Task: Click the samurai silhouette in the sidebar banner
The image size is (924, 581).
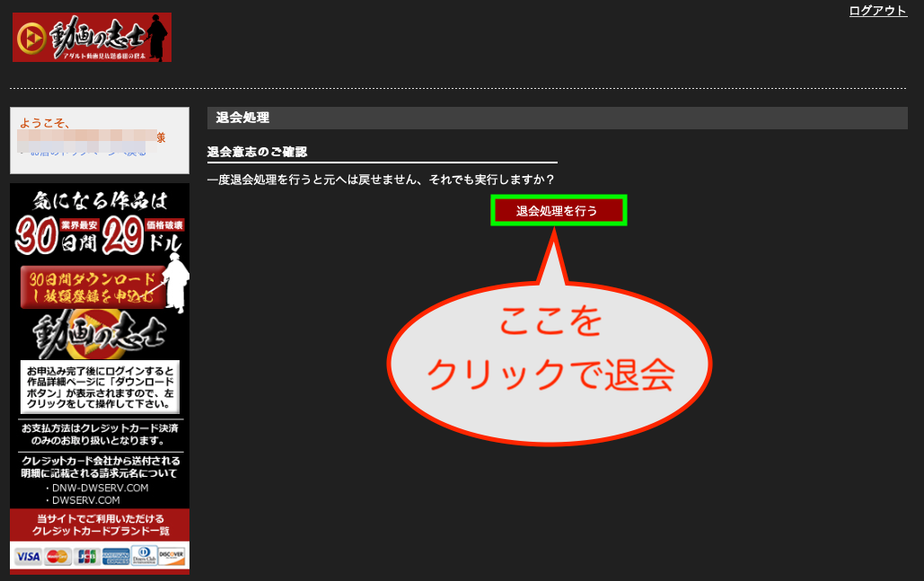Action: [x=174, y=286]
